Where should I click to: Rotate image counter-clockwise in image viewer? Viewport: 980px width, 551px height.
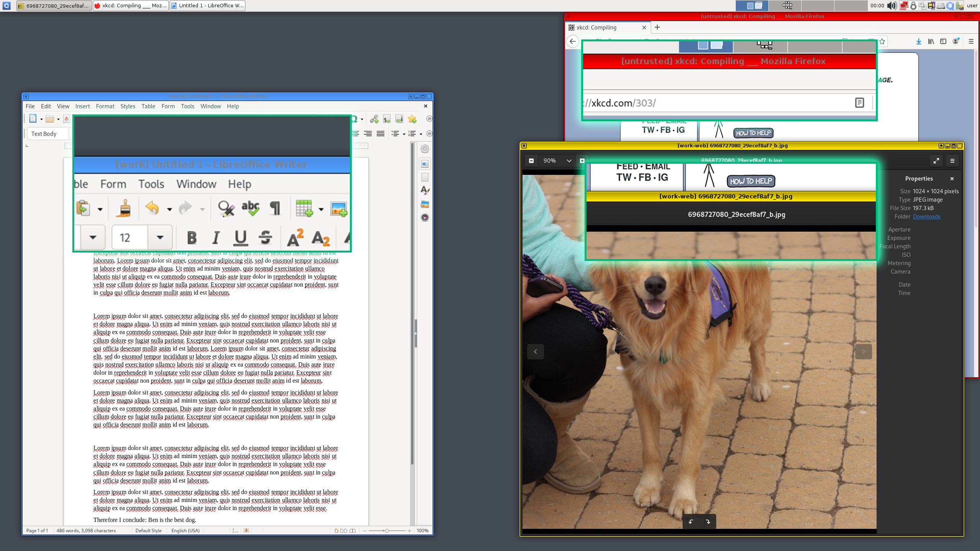691,522
